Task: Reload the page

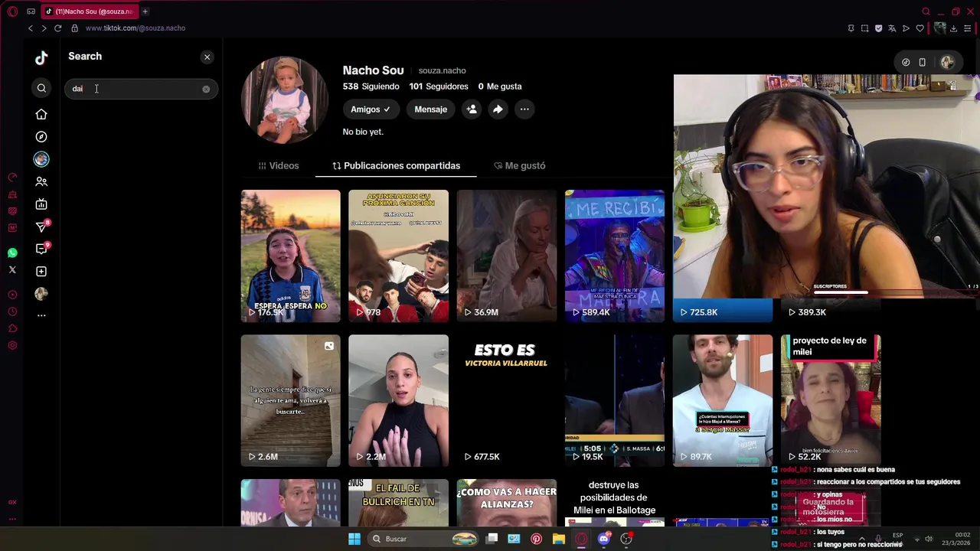Action: [x=57, y=28]
